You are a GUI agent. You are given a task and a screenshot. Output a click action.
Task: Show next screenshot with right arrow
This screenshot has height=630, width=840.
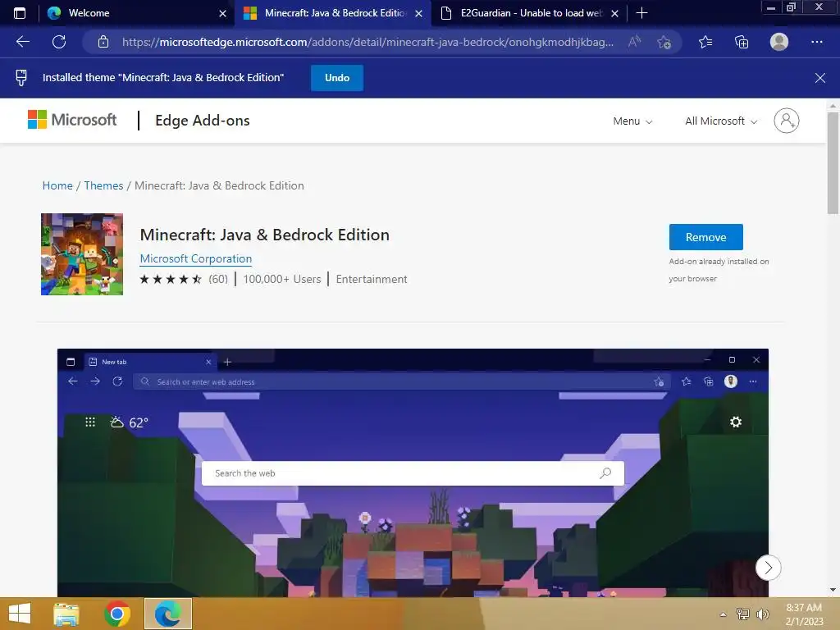click(x=768, y=568)
